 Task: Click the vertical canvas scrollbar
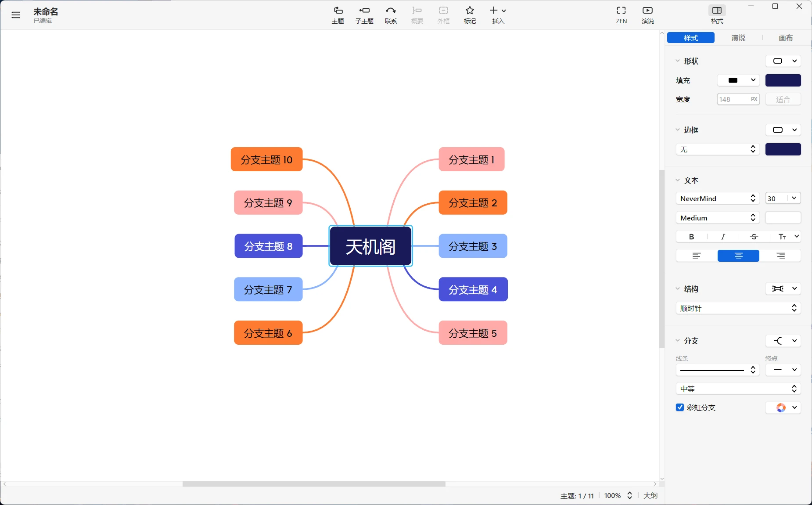pos(662,259)
